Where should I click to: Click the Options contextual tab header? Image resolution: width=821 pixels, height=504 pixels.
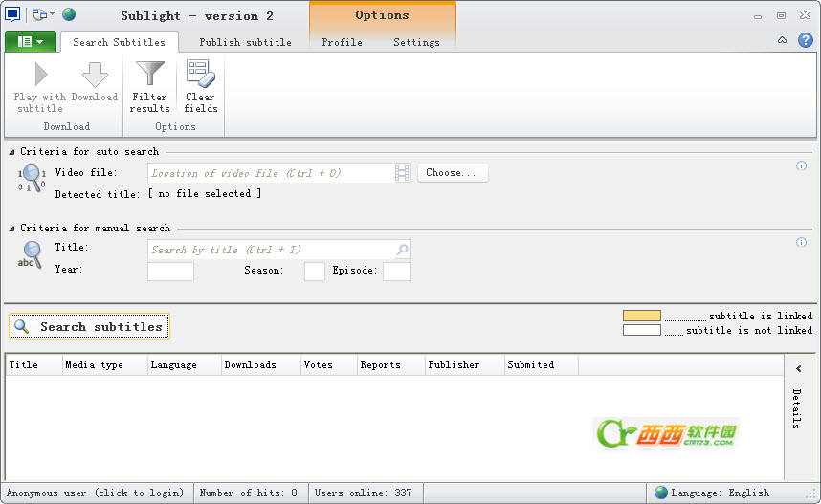coord(382,15)
